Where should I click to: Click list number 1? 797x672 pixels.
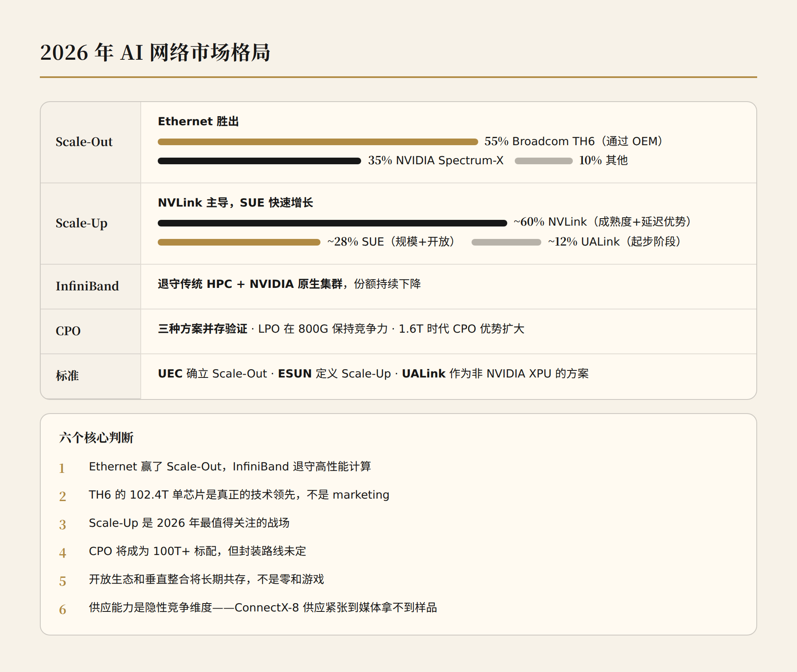pos(62,468)
